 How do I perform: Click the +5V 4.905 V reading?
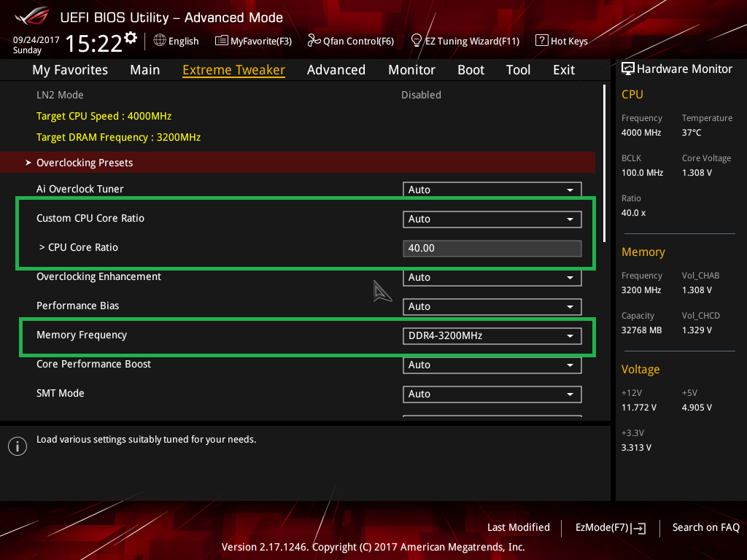[x=697, y=407]
